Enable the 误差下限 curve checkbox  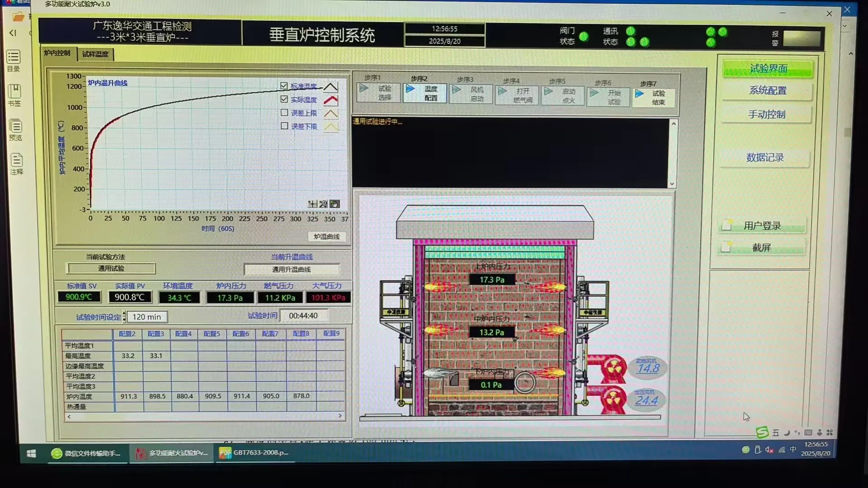click(284, 126)
